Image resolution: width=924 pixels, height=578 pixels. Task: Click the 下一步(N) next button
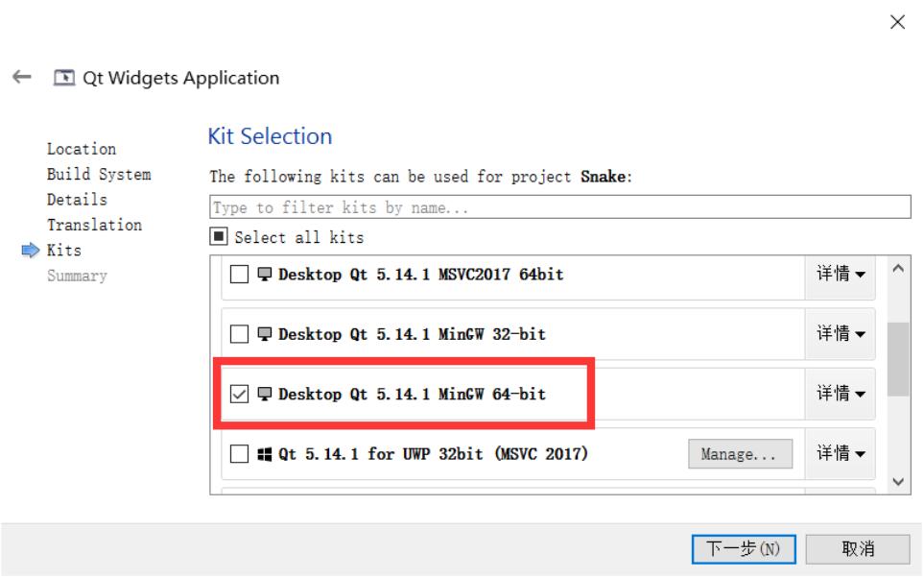coord(744,548)
